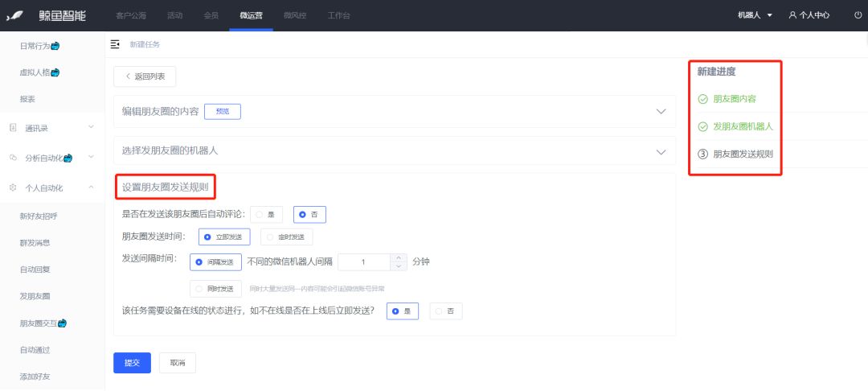Click the 个人中心 user icon

pos(792,15)
